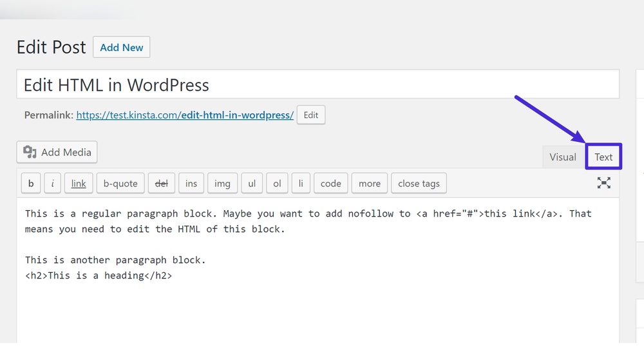Click the '<h2>This is a heading</h2>' line

pyautogui.click(x=99, y=275)
